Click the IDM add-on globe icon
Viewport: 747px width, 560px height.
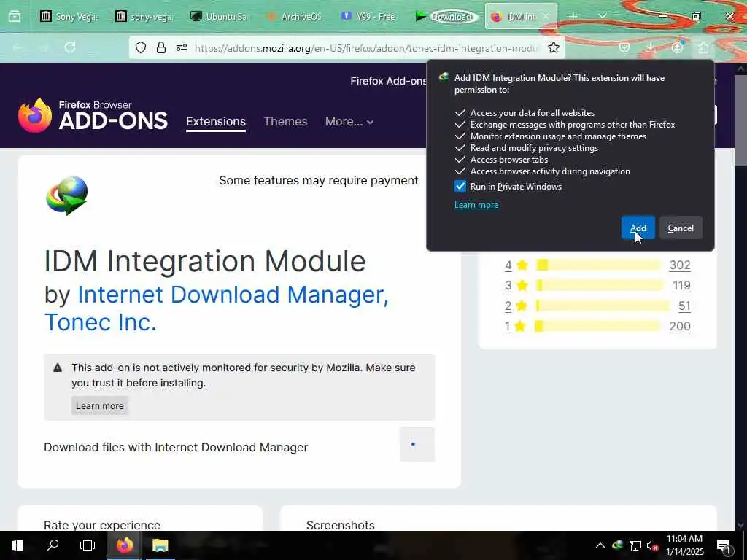click(x=67, y=195)
